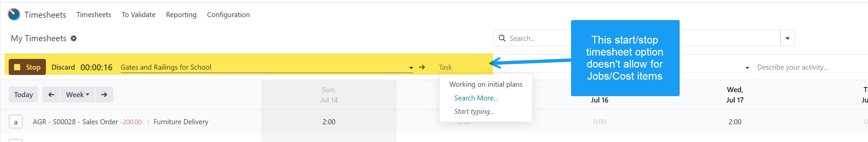Open the Reporting menu
This screenshot has width=868, height=142.
[181, 15]
